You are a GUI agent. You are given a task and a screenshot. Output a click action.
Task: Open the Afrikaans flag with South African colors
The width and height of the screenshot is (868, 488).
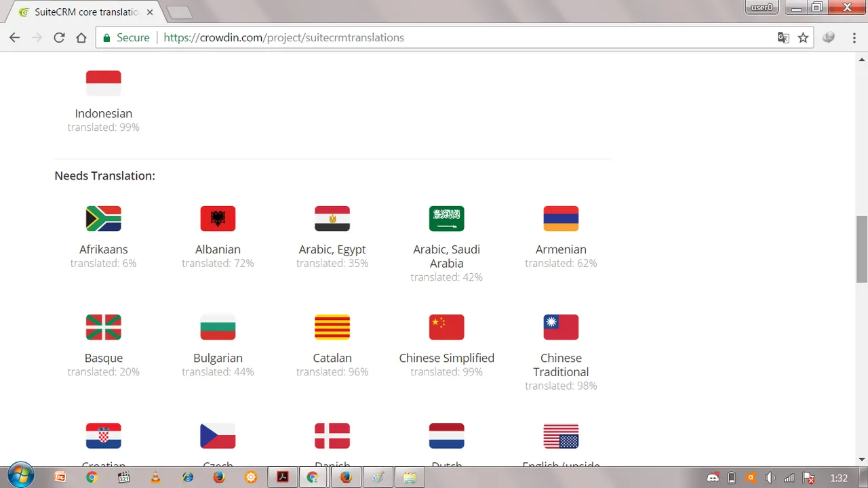(x=104, y=219)
